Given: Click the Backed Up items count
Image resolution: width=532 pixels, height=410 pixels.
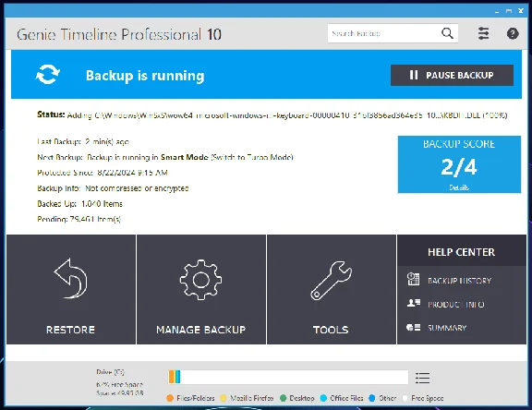Looking at the screenshot, I should (102, 203).
